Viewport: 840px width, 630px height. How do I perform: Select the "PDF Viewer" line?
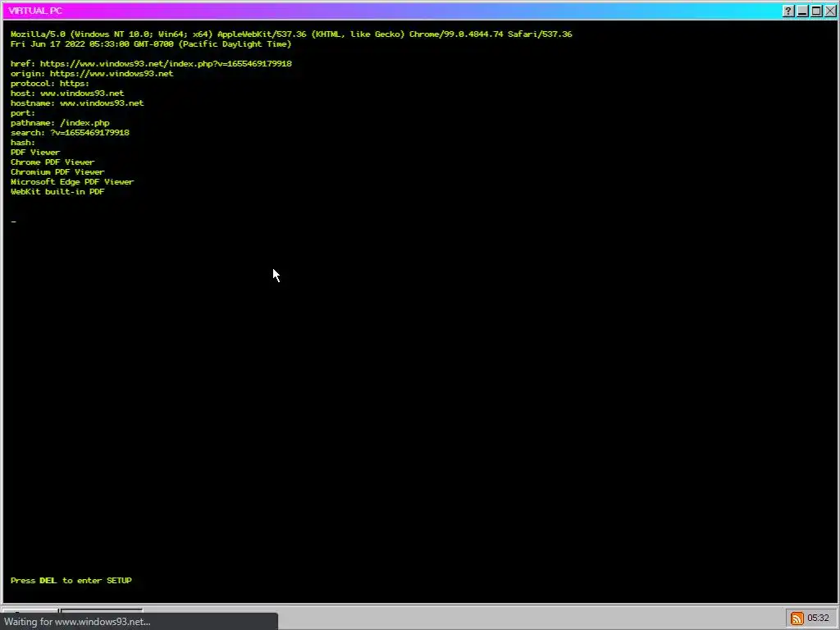[35, 152]
